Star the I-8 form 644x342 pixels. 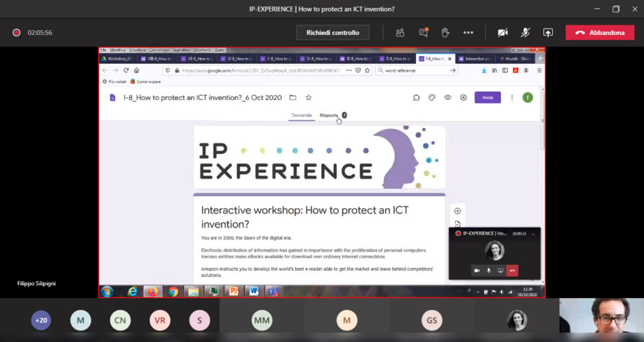[x=309, y=98]
